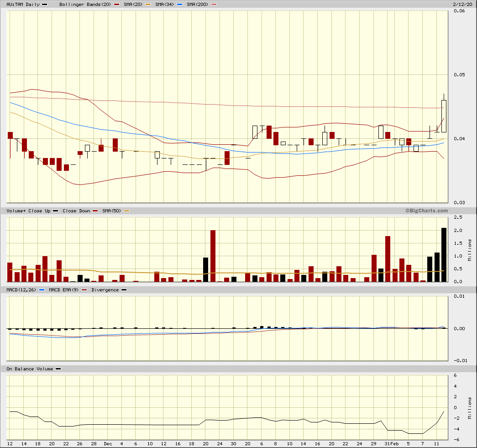Click the dark red Bollinger Bands(20) legend swatch
The height and width of the screenshot is (448, 477).
tap(116, 5)
